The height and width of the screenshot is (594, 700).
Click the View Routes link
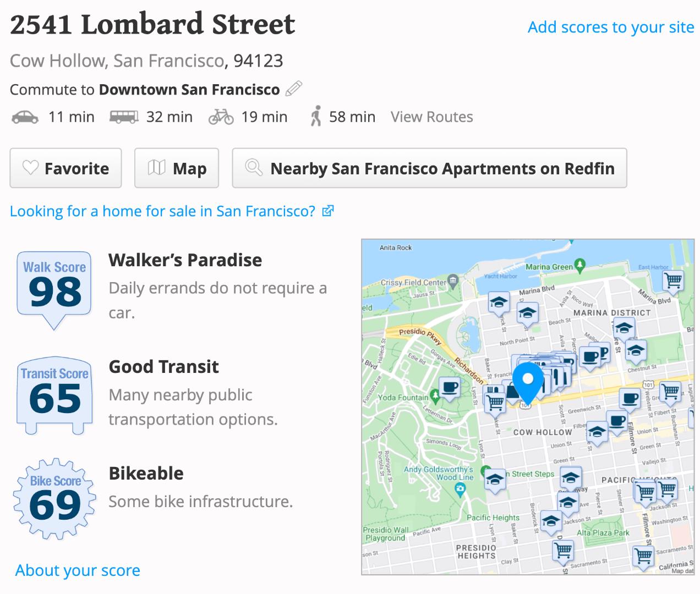pyautogui.click(x=432, y=117)
